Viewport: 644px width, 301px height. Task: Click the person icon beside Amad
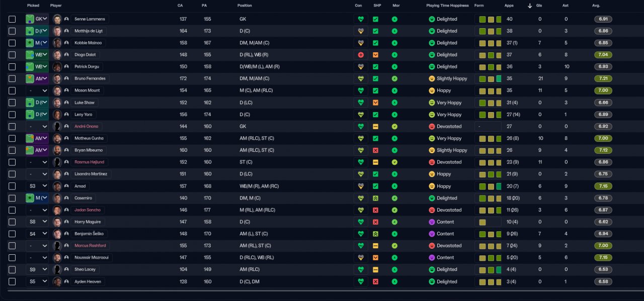tap(66, 186)
